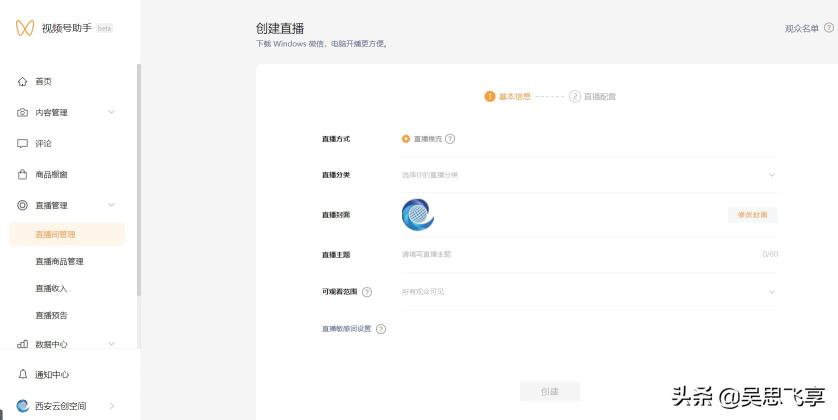Click the 直播方式 field label

[x=336, y=139]
